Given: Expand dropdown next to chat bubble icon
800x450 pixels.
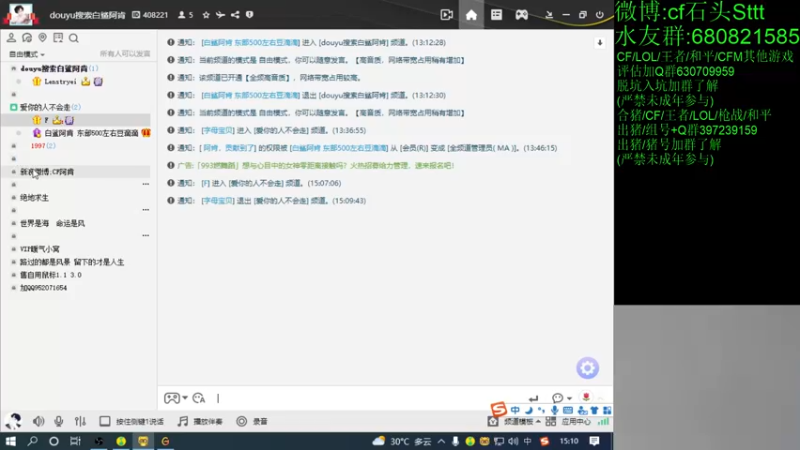Looking at the screenshot, I should click(569, 398).
